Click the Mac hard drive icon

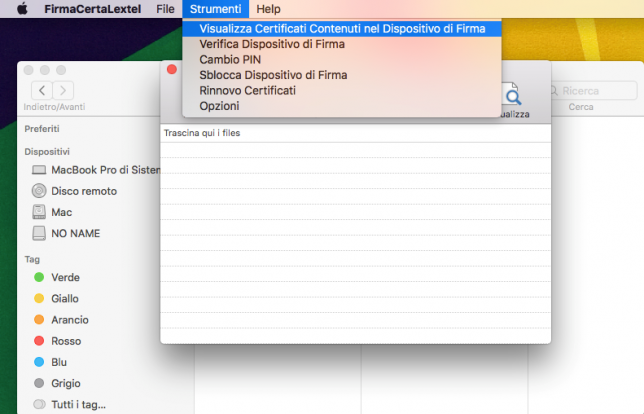39,212
